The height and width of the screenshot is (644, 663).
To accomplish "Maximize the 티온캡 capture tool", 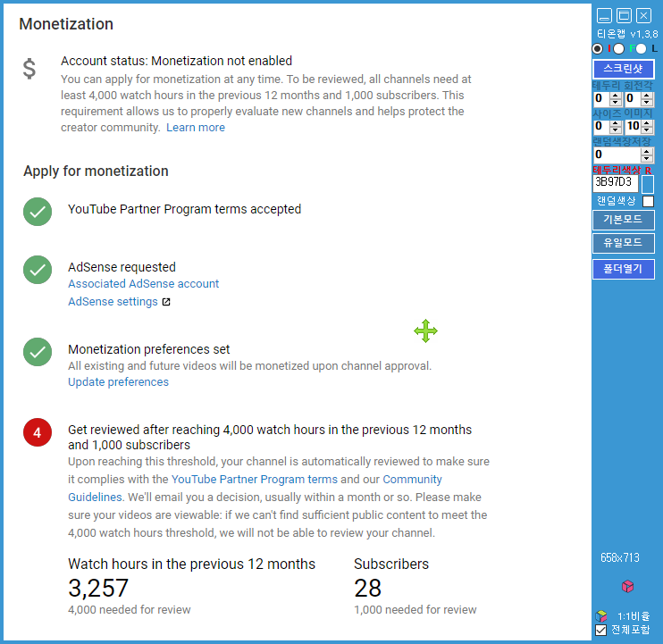I will click(624, 16).
